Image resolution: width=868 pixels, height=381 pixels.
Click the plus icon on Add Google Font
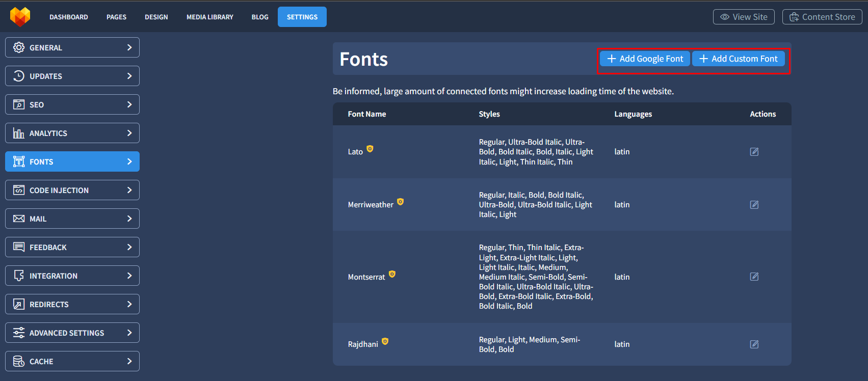coord(612,59)
